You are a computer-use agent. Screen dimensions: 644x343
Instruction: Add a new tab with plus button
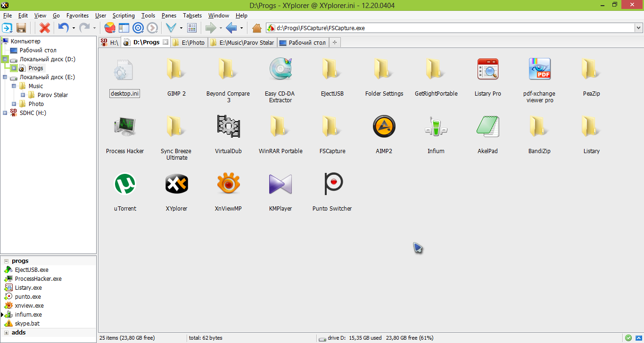[x=335, y=42]
